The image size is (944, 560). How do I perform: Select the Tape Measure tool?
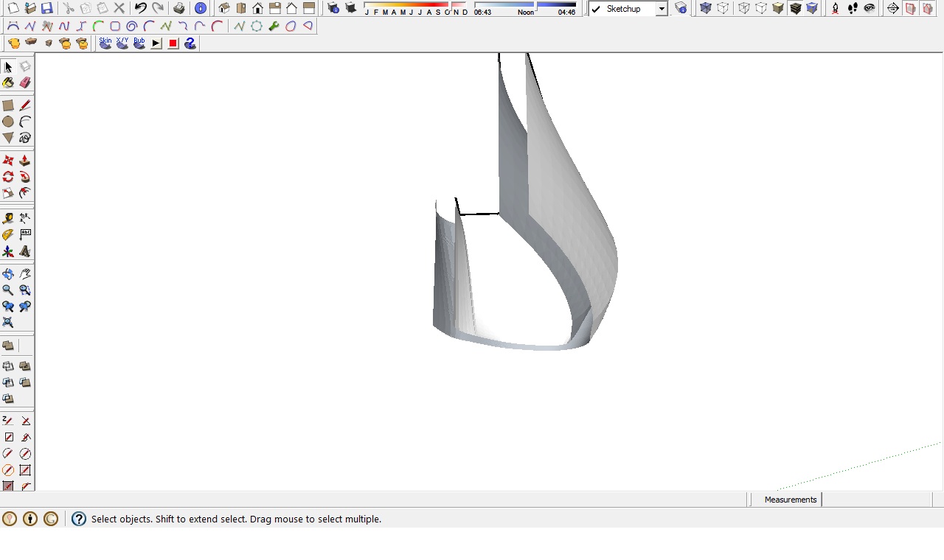coord(8,218)
